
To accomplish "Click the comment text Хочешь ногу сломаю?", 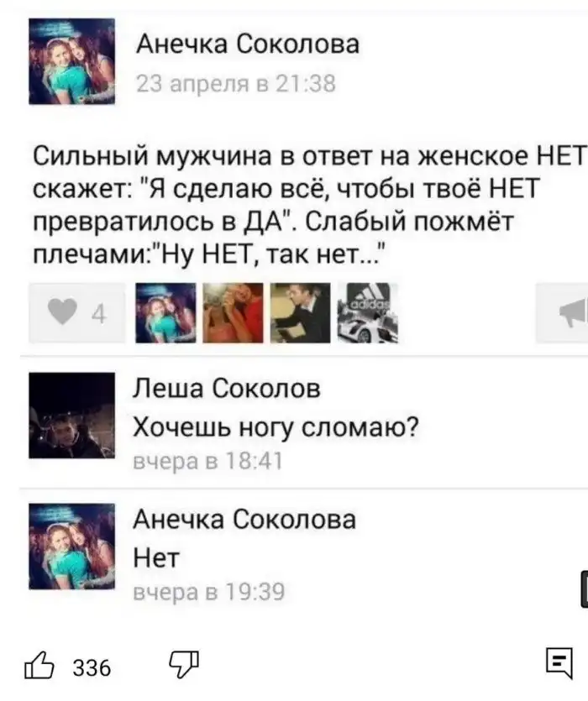I will [x=276, y=427].
